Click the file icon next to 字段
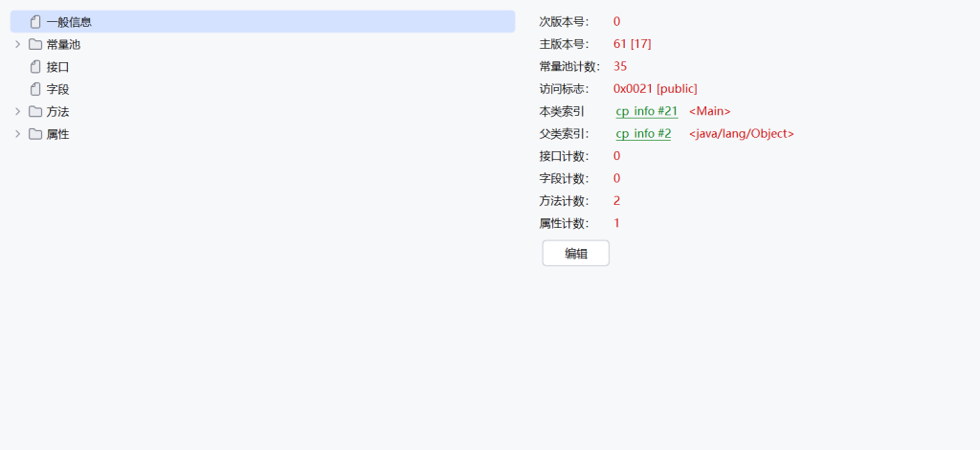Viewport: 980px width, 450px height. (x=35, y=89)
